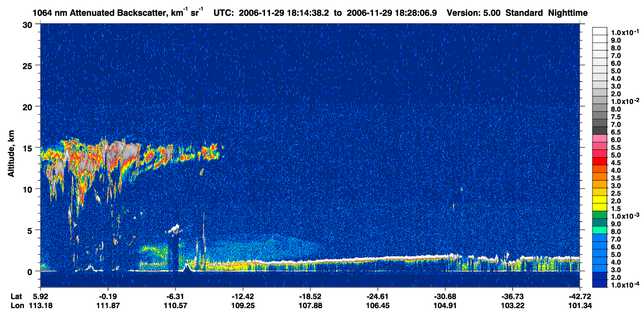Click latitude value -30.68
644x330 pixels.
pos(445,296)
